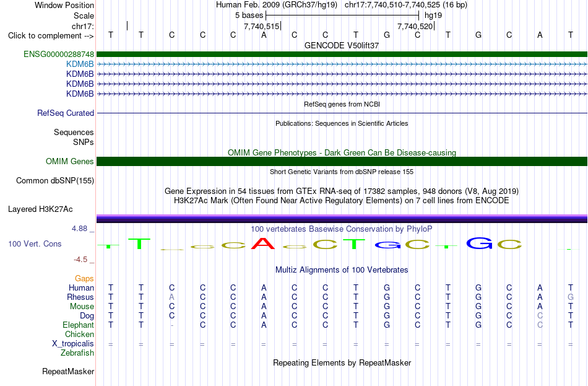The width and height of the screenshot is (588, 386).
Task: Select the 'Chicken' species row label
Action: tap(79, 334)
